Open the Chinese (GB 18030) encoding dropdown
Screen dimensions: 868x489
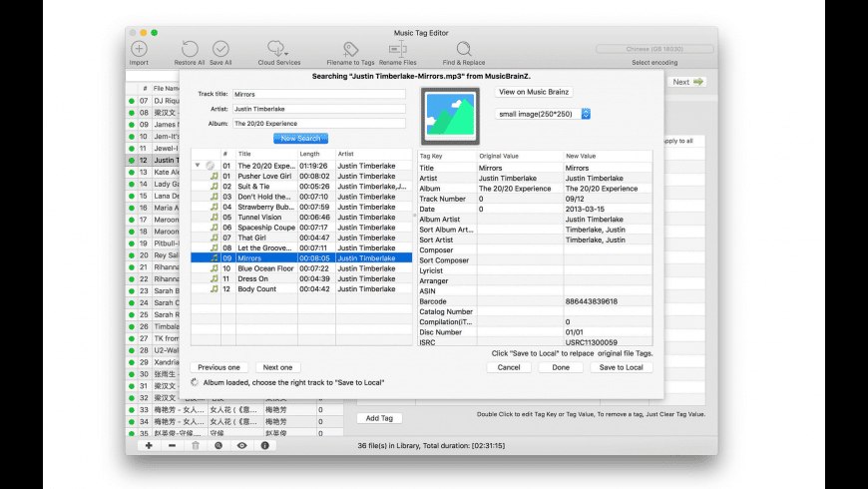pyautogui.click(x=654, y=49)
